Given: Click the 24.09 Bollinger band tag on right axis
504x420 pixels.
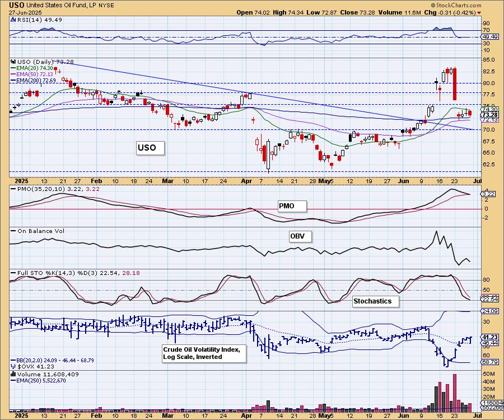Looking at the screenshot, I should pos(490,311).
